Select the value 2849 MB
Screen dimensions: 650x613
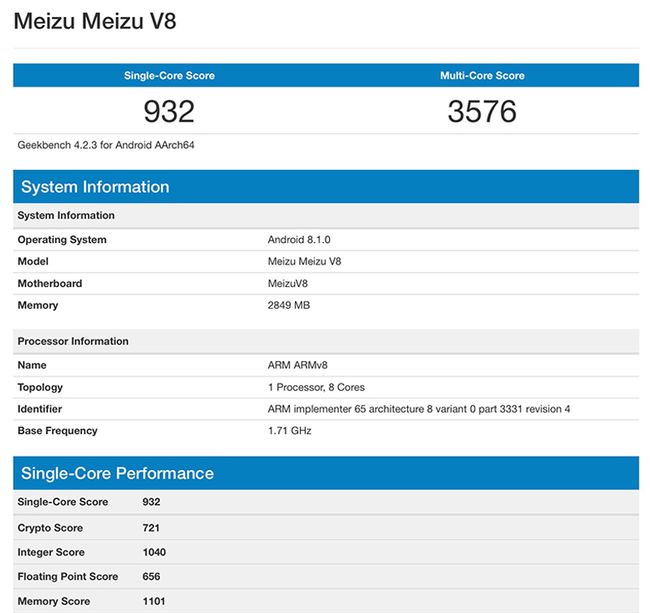tap(289, 305)
